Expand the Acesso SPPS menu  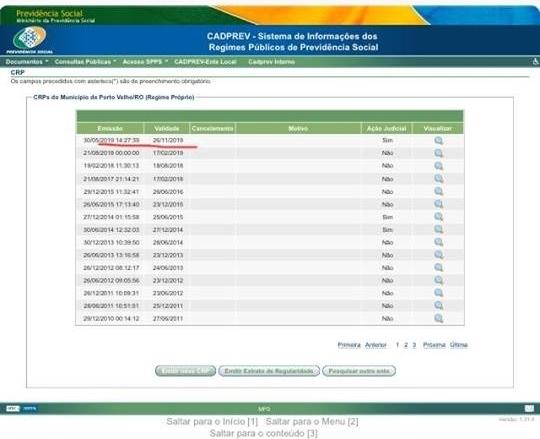[145, 62]
